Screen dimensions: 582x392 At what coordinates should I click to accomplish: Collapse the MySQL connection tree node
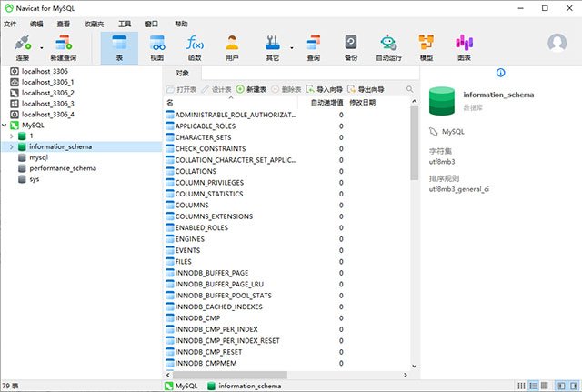coord(5,126)
